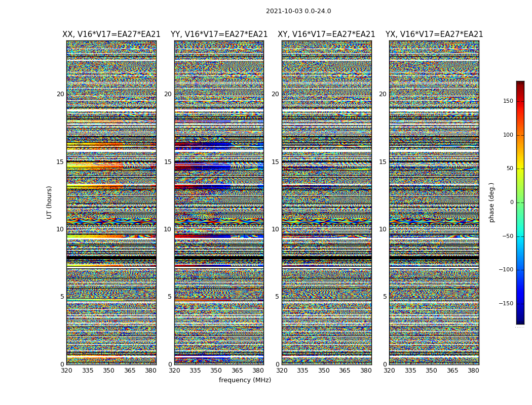
Task: Click the XY polarization phase waterfall plot
Action: [x=327, y=202]
